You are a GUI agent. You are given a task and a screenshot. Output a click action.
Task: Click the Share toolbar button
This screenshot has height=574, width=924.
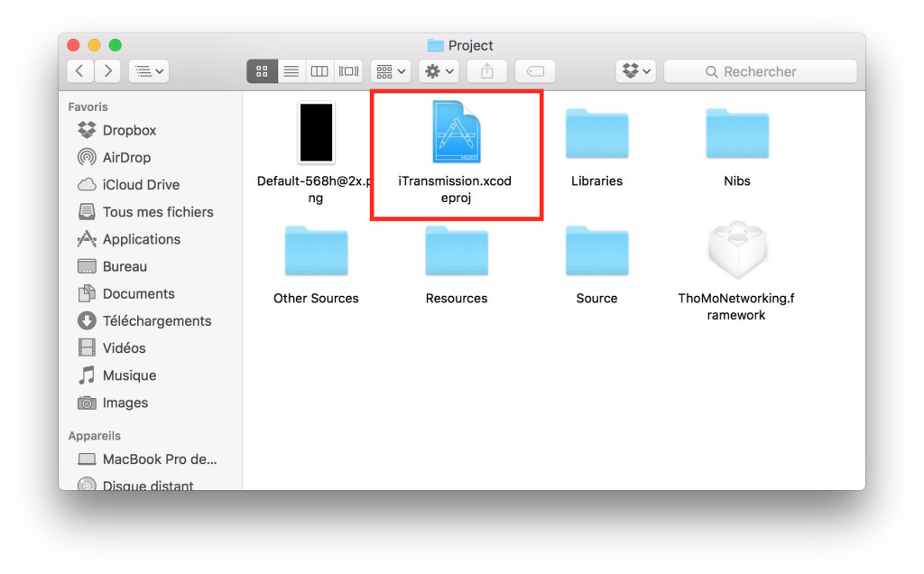pos(486,71)
